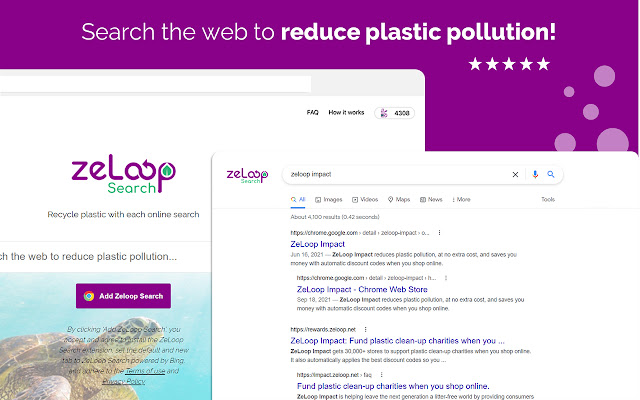Click the microphone voice search icon
The image size is (640, 400).
tap(535, 174)
